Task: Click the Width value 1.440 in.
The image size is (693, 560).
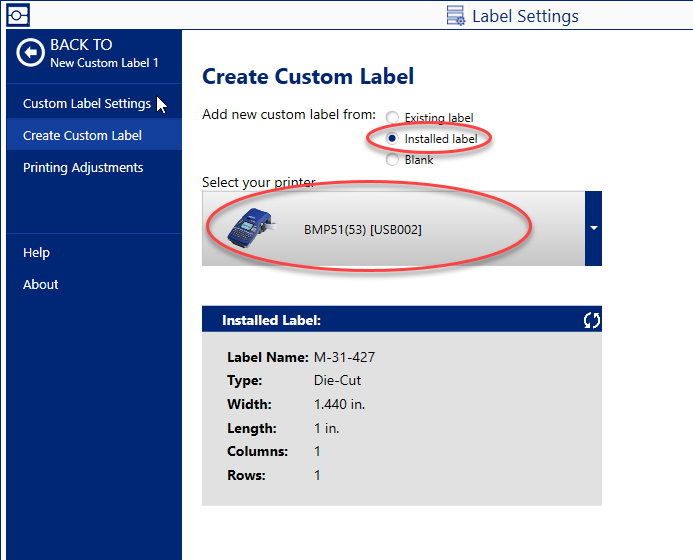Action: (x=339, y=404)
